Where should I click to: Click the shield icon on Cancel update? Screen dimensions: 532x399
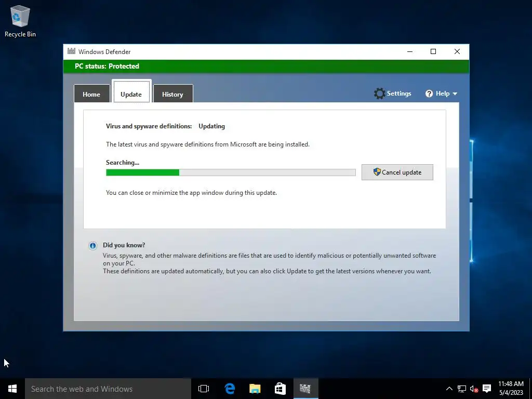click(x=377, y=171)
